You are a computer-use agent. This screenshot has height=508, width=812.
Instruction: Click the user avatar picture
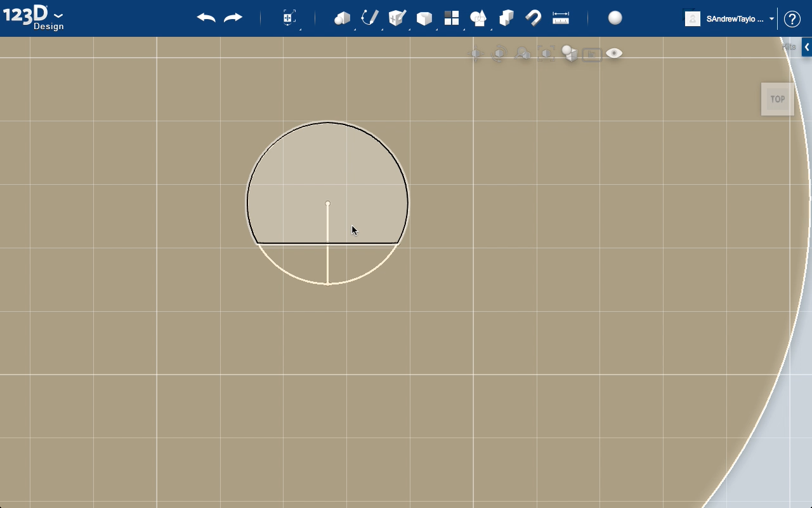tap(692, 18)
